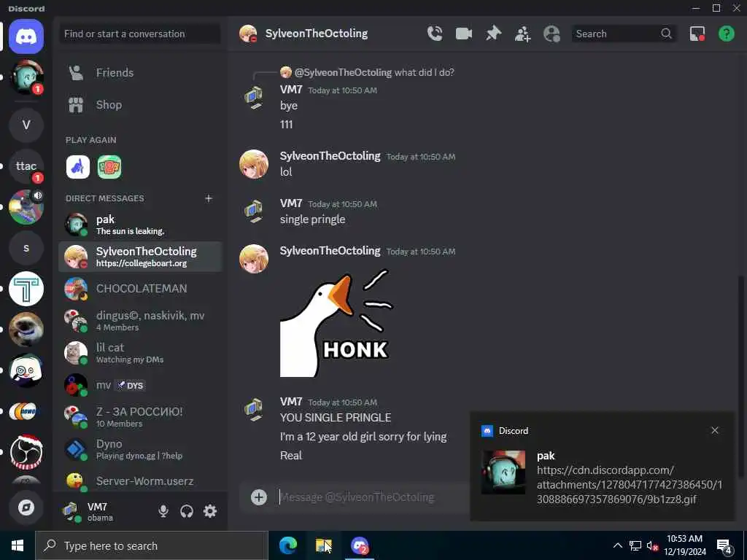Viewport: 747px width, 560px height.
Task: Start a video call in header
Action: [x=463, y=34]
